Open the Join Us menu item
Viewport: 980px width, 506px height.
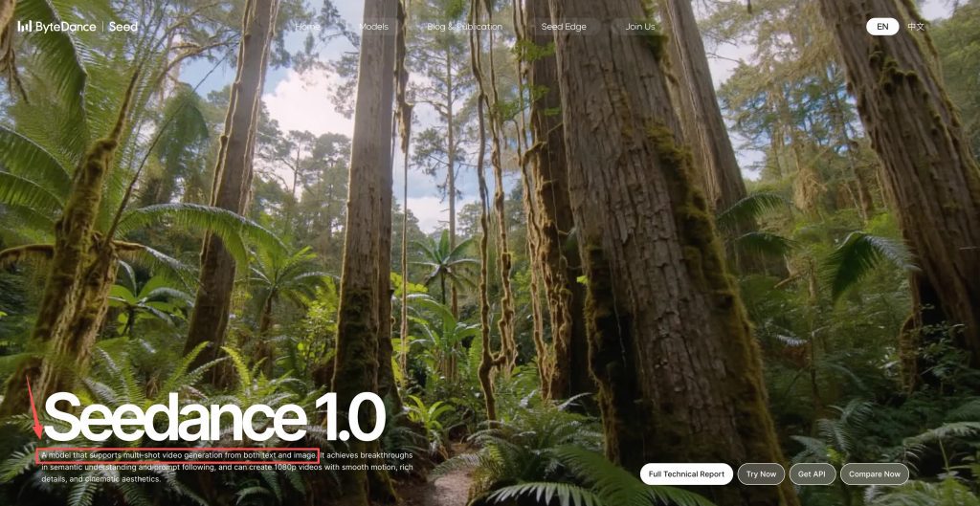click(x=640, y=27)
